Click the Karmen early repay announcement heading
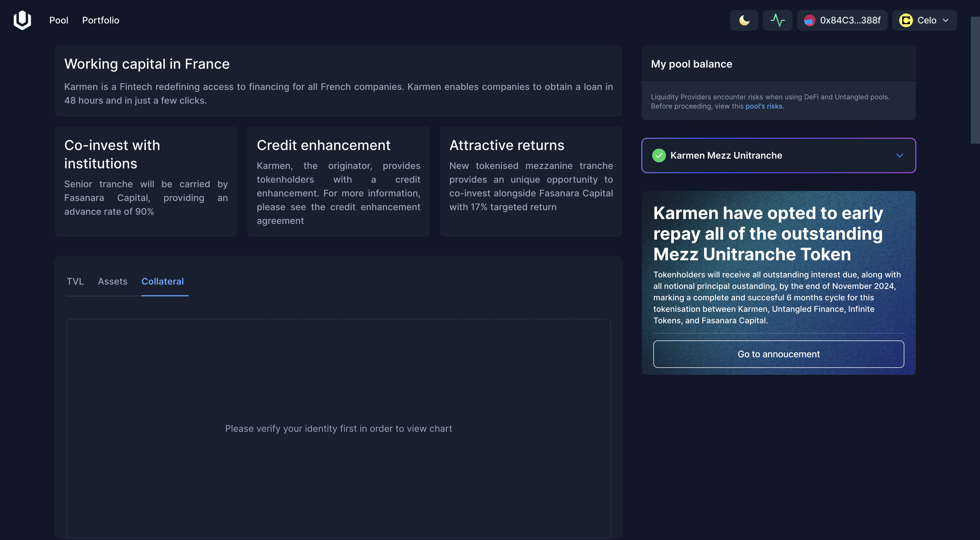The image size is (980, 540). (x=768, y=233)
